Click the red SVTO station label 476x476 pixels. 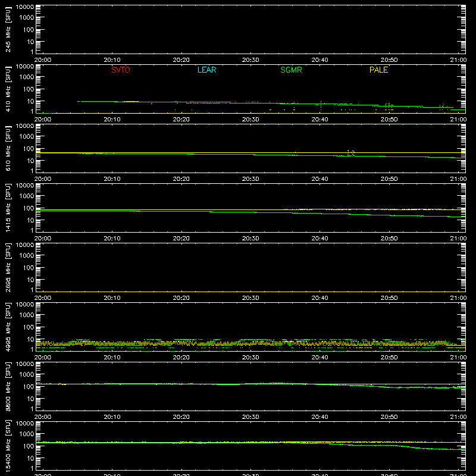click(x=121, y=70)
